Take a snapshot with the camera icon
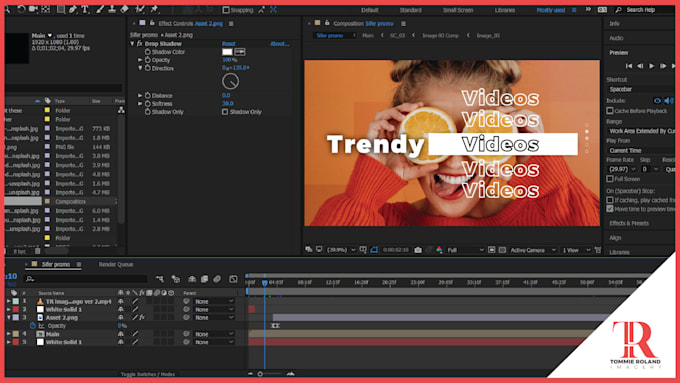 point(418,250)
